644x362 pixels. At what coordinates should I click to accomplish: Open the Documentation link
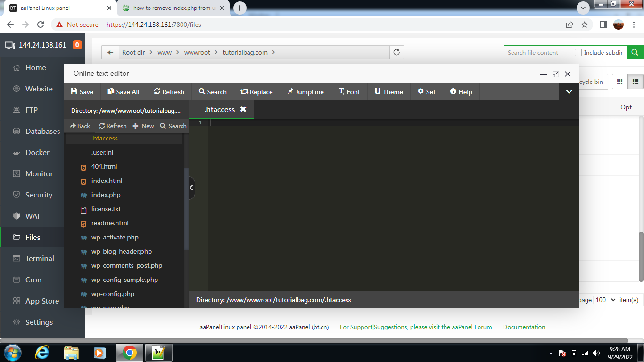pos(524,327)
